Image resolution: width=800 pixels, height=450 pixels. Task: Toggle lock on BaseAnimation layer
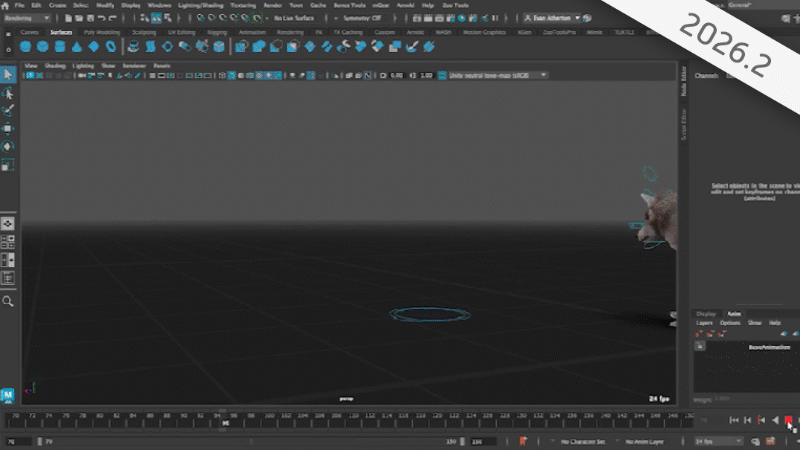pos(700,346)
